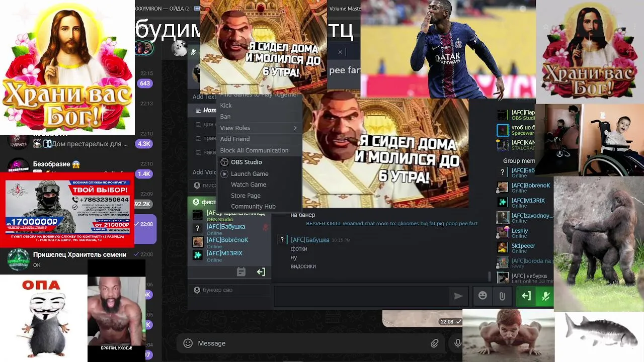Image resolution: width=644 pixels, height=362 pixels.
Task: Click the red muted mic icon beside [AFC]Бабушка
Action: point(265,227)
